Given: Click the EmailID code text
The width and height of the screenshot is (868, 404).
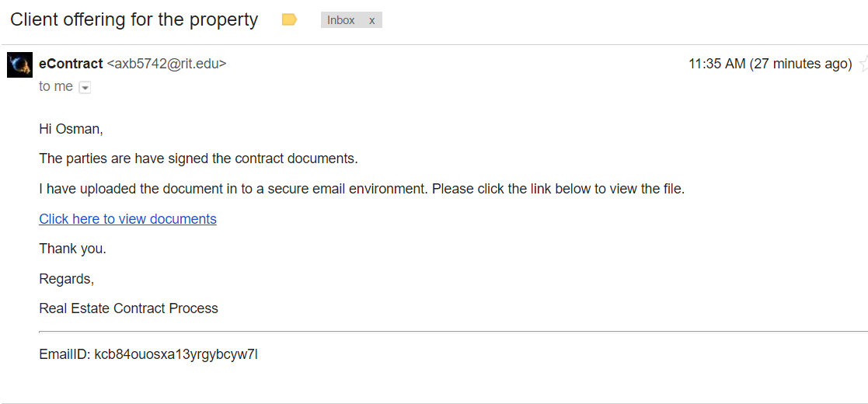Looking at the screenshot, I should (148, 355).
